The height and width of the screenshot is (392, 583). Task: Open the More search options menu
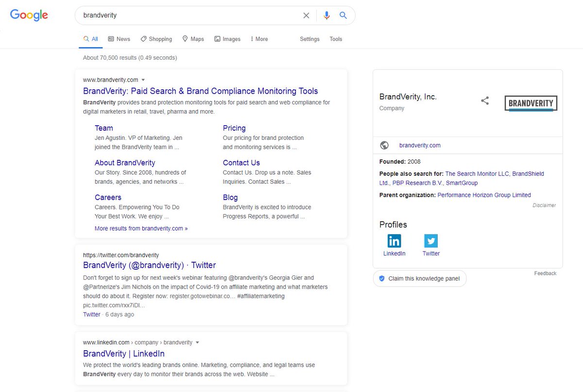point(259,39)
